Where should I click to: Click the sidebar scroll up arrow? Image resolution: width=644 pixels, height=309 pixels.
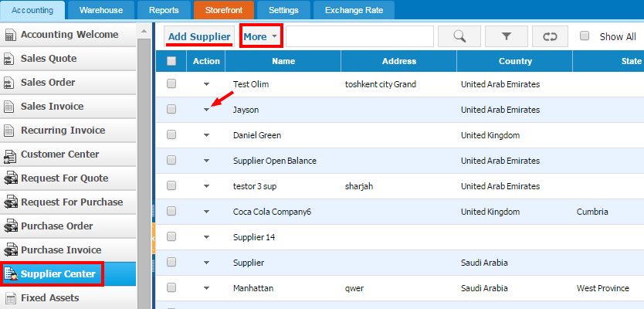[144, 31]
